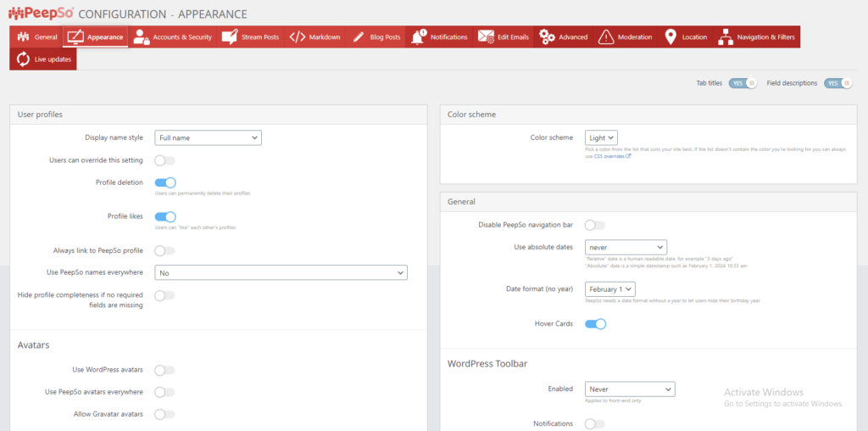Screen dimensions: 868x431
Task: Click the Notifications bell icon
Action: tap(419, 37)
